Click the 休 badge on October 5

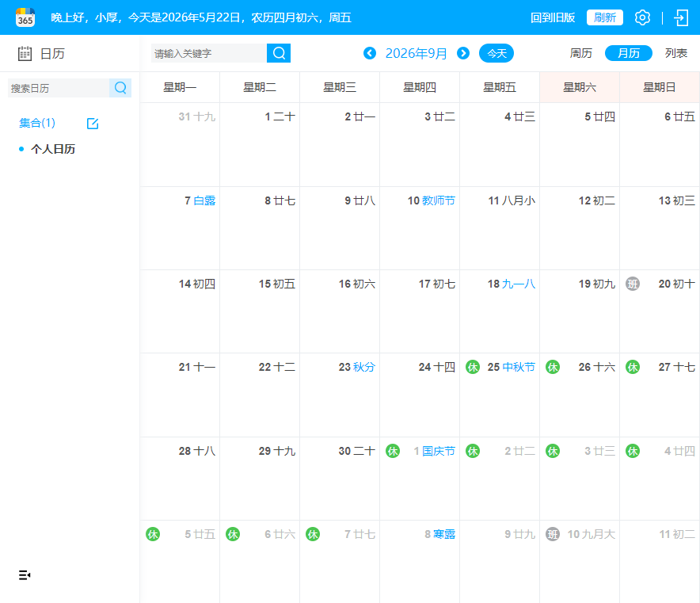153,534
